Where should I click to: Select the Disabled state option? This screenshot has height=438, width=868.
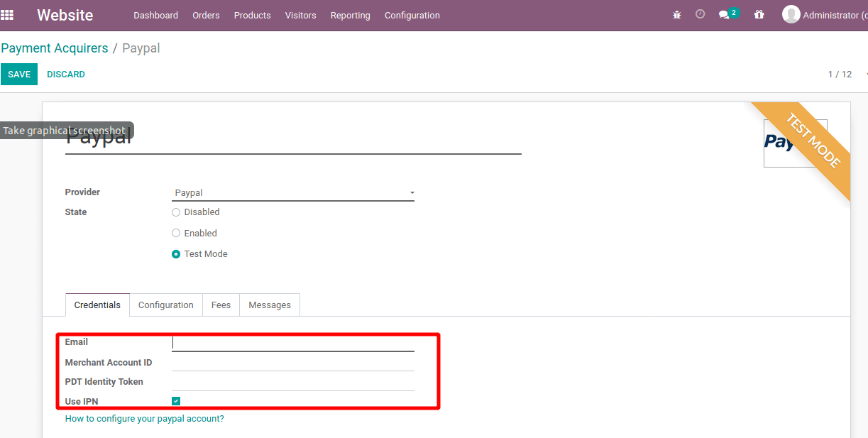tap(176, 212)
